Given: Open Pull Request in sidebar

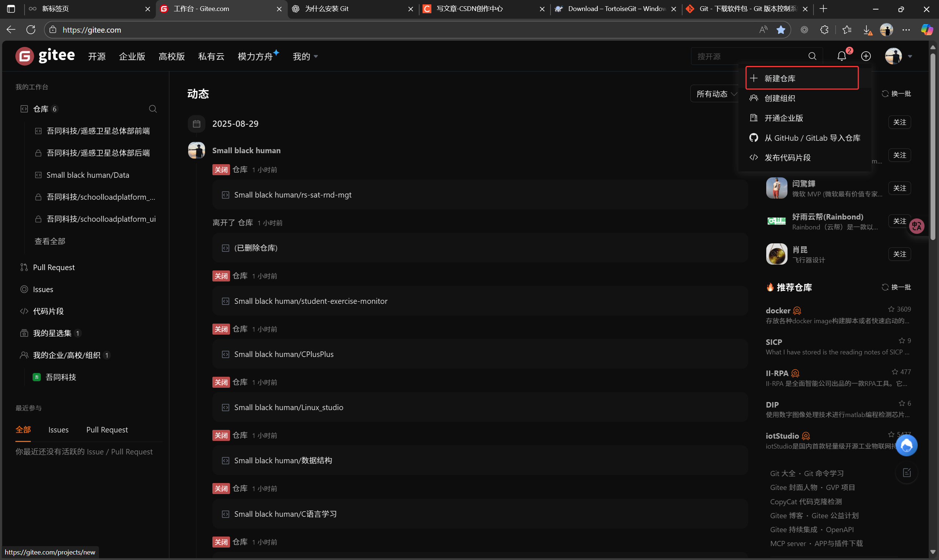Looking at the screenshot, I should [54, 268].
